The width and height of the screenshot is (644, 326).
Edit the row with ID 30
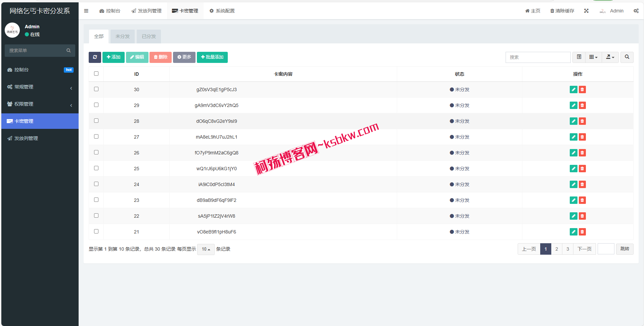(x=573, y=89)
